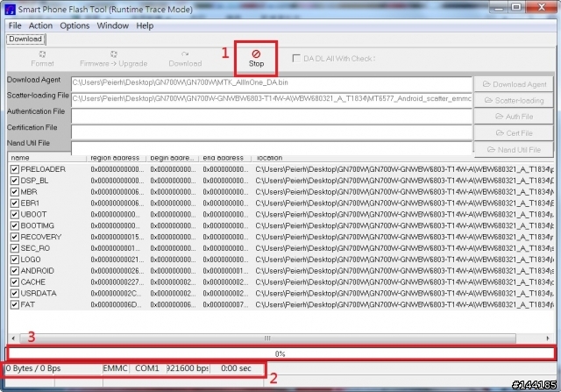
Task: Uncheck the ANDROID partition checkbox
Action: pyautogui.click(x=14, y=271)
